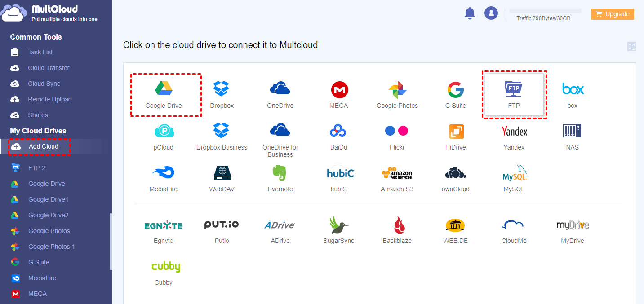Add the Yandex cloud drive

(514, 131)
